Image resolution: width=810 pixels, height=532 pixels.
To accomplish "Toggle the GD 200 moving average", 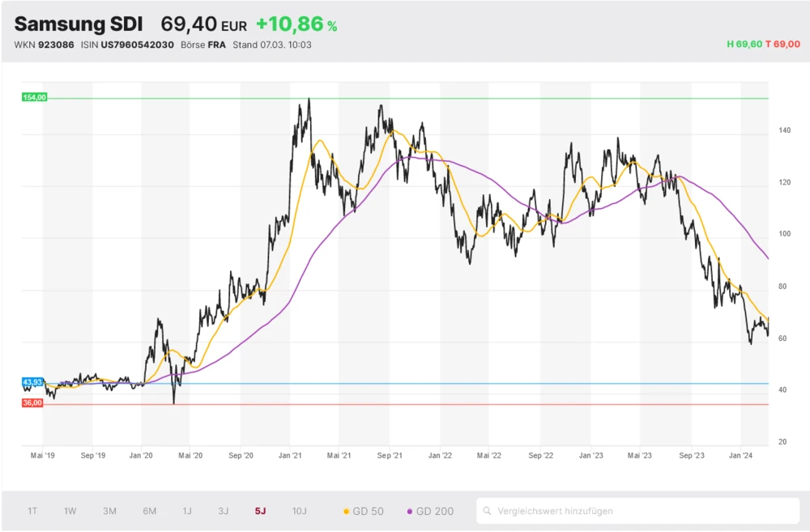I will click(x=430, y=511).
